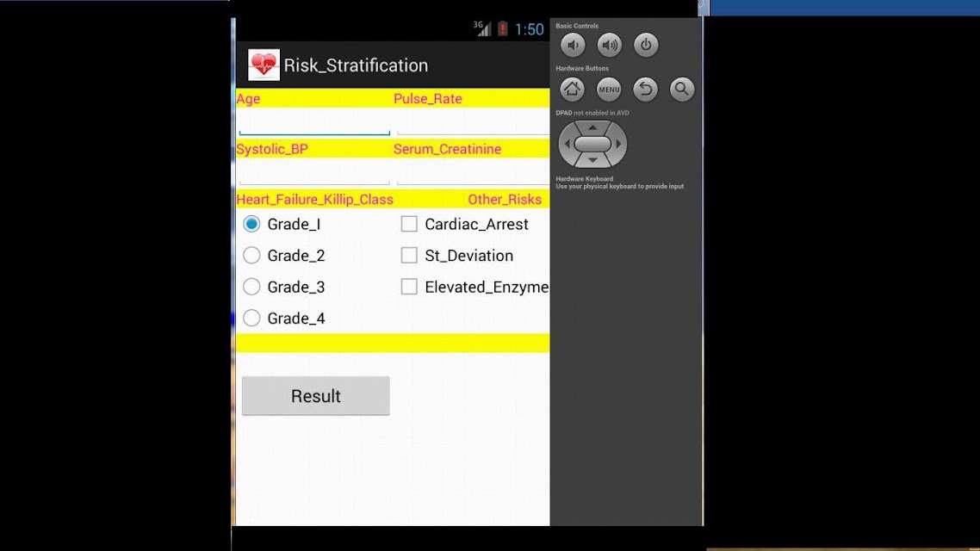The height and width of the screenshot is (551, 980).
Task: Click the DPAD up arrow
Action: (x=592, y=127)
